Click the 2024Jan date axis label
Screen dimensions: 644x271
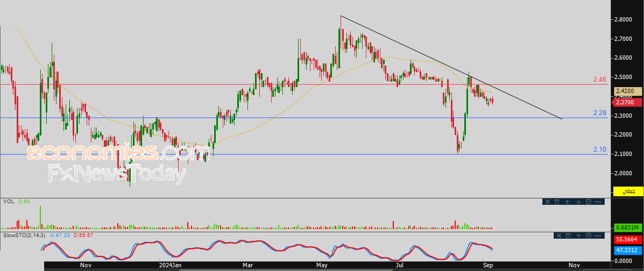point(170,265)
